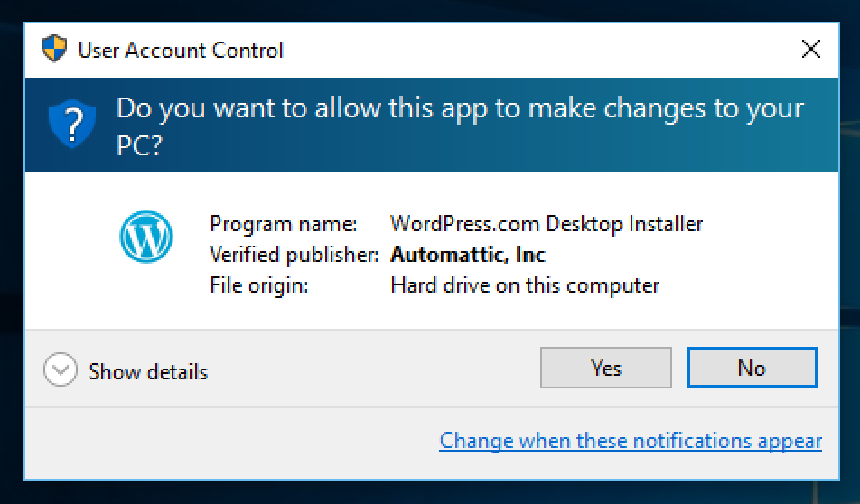Close the User Account Control dialog
This screenshot has width=860, height=504.
coord(810,49)
